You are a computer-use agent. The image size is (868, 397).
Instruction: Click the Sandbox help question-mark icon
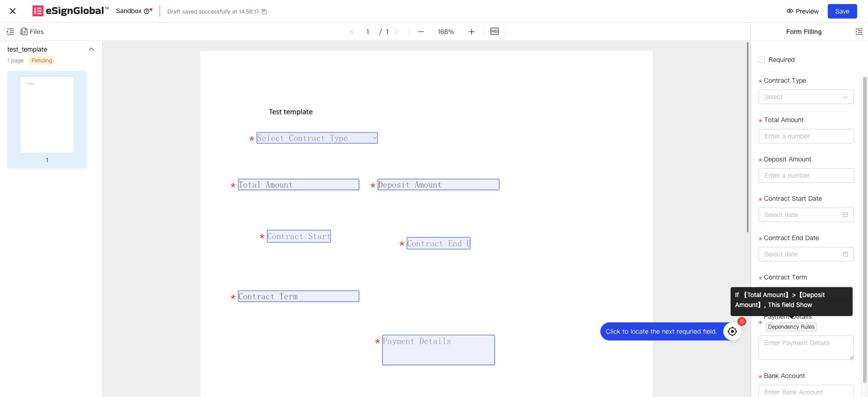point(146,11)
